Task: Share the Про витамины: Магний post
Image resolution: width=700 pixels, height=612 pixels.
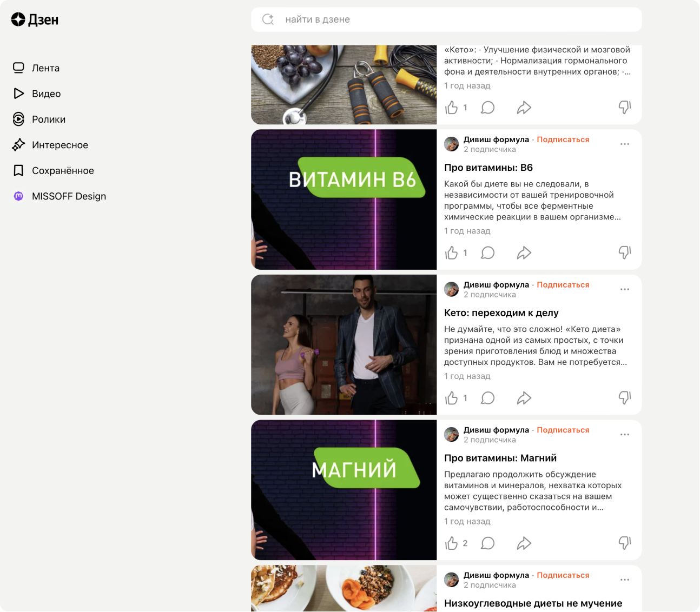Action: click(x=524, y=543)
